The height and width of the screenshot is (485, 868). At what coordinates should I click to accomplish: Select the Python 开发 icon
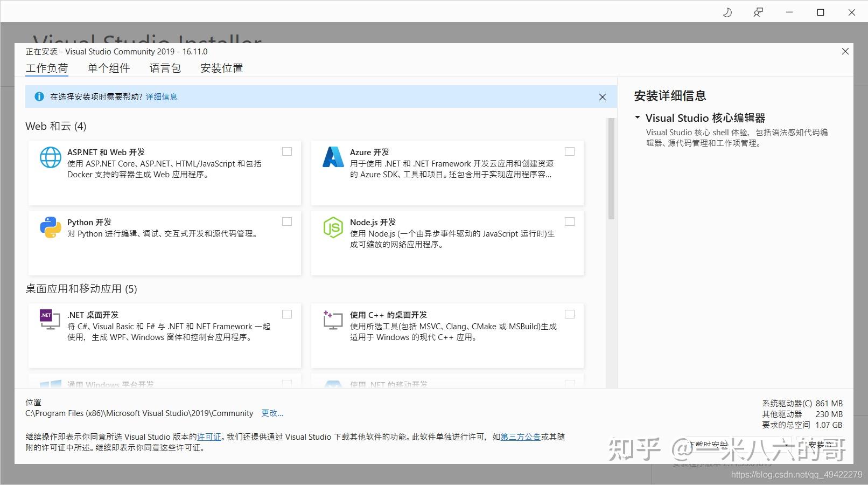pyautogui.click(x=50, y=227)
